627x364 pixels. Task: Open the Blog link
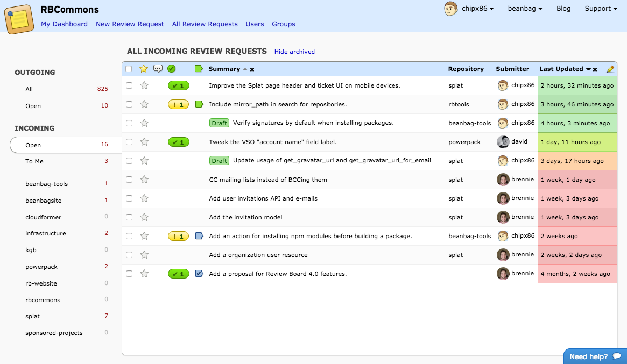click(563, 9)
